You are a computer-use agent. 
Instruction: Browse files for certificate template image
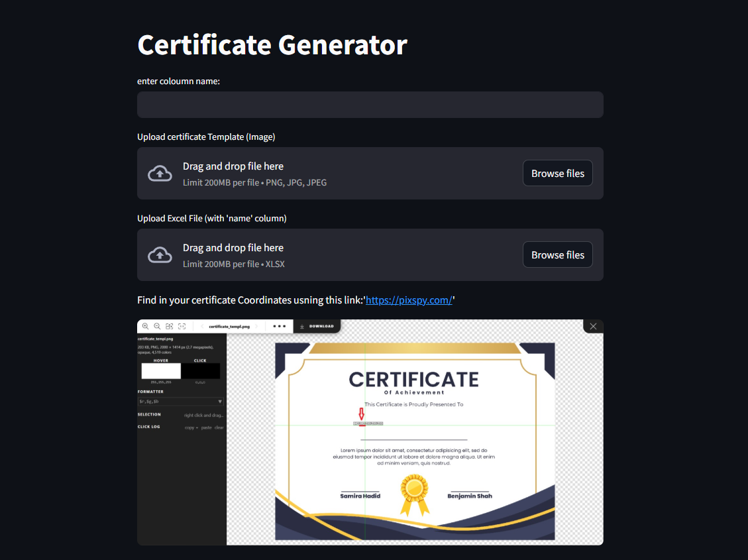coord(558,173)
